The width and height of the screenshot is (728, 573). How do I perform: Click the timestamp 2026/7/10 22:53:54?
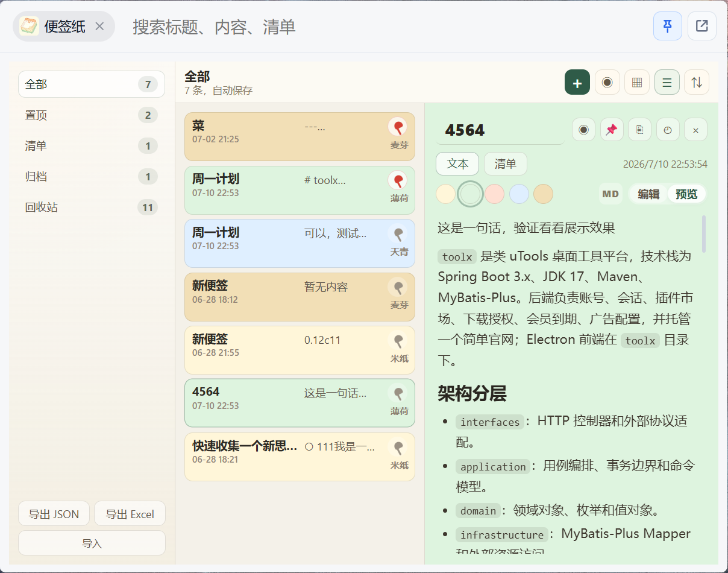[665, 164]
